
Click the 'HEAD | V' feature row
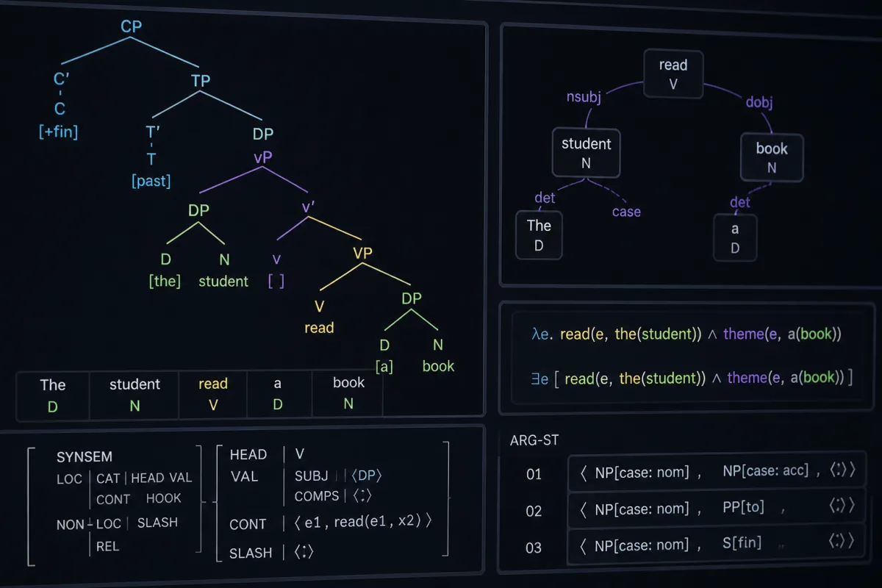(267, 454)
